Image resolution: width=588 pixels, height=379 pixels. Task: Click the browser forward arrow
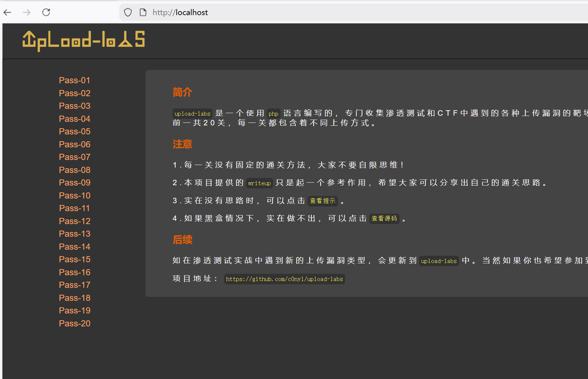point(27,13)
